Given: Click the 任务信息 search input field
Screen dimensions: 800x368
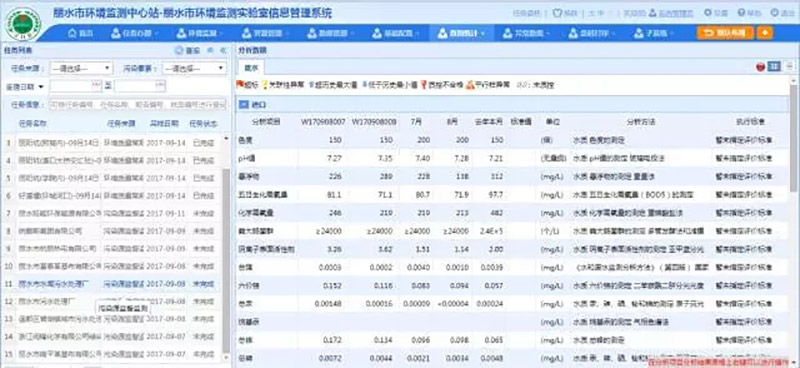Looking at the screenshot, I should [137, 105].
